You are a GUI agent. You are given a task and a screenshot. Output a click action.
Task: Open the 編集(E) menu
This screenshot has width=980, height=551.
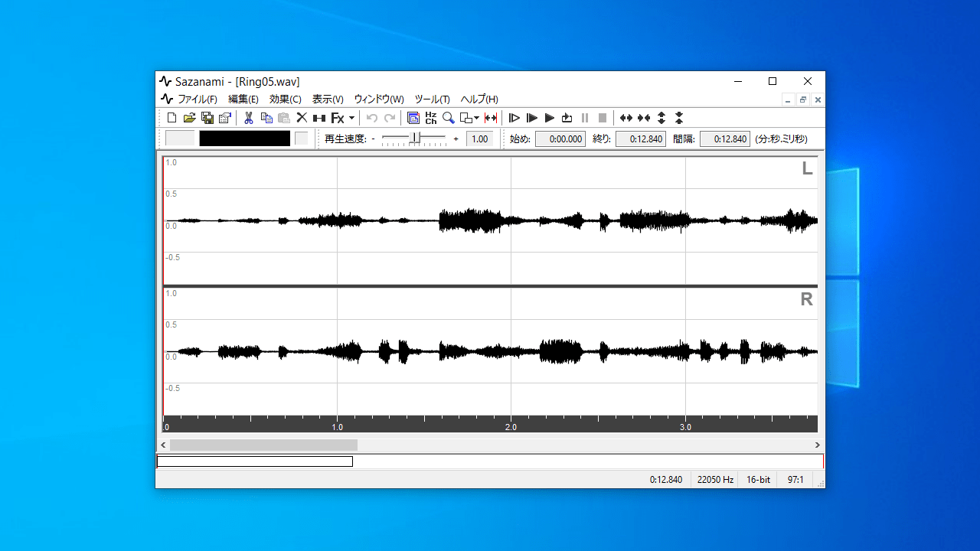coord(243,99)
